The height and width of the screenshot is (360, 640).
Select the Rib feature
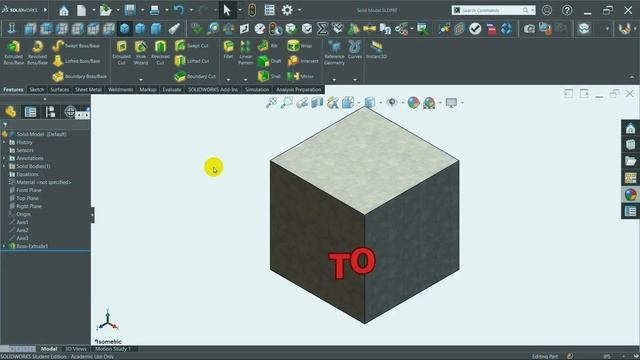[268, 46]
